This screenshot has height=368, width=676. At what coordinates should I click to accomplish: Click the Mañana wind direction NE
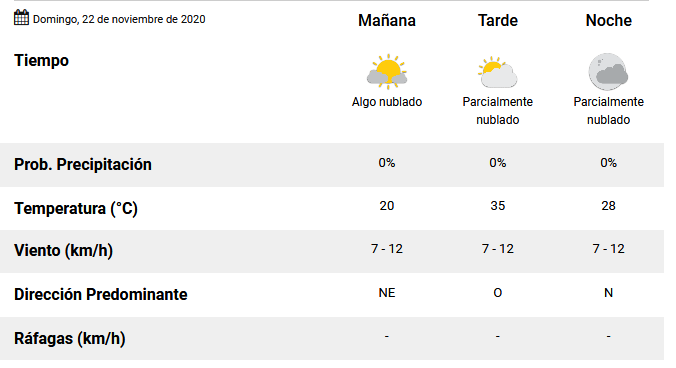[x=387, y=293]
